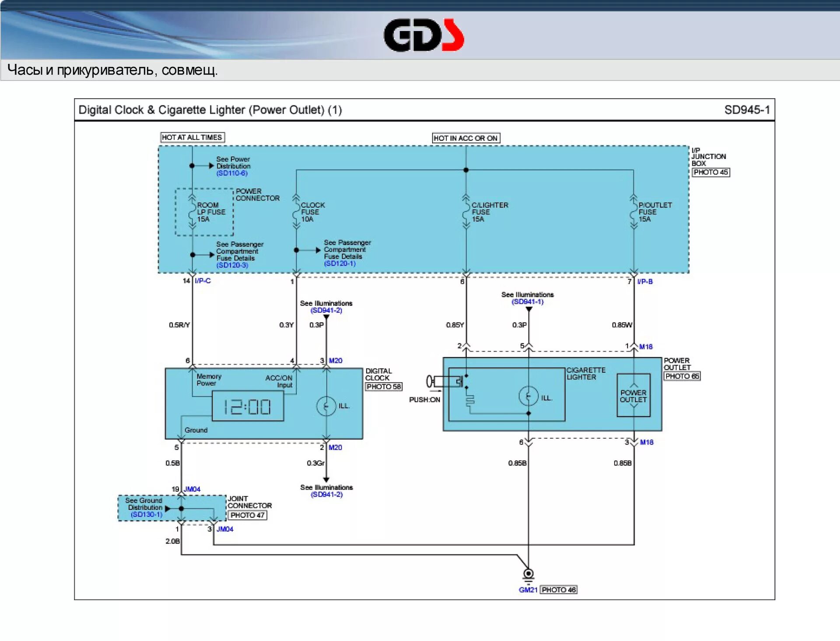
Task: Click the 'Ground' label in Digital Clock
Action: (196, 430)
